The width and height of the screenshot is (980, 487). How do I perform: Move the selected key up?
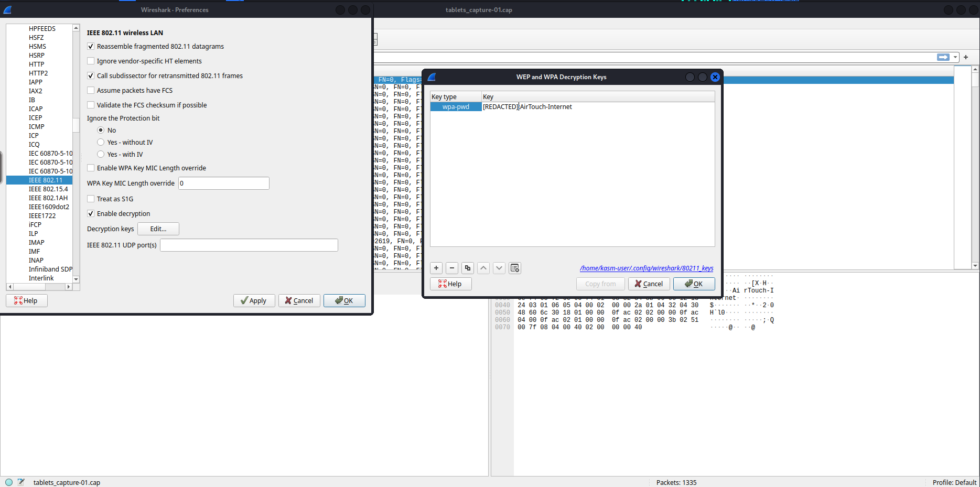click(x=483, y=268)
